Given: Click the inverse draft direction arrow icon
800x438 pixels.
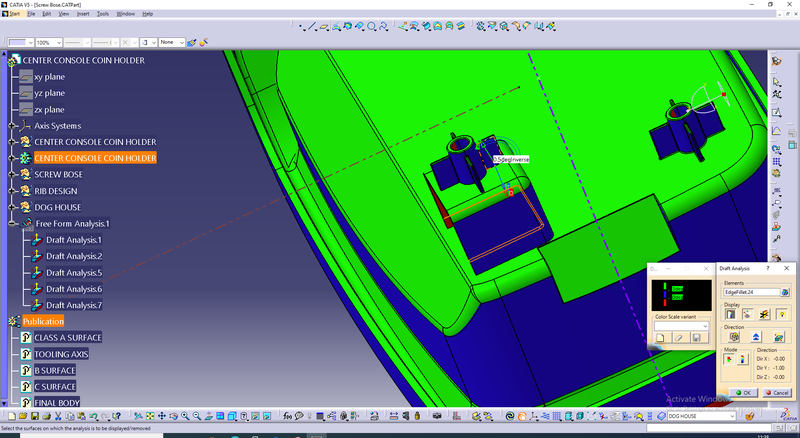Looking at the screenshot, I should [x=755, y=337].
